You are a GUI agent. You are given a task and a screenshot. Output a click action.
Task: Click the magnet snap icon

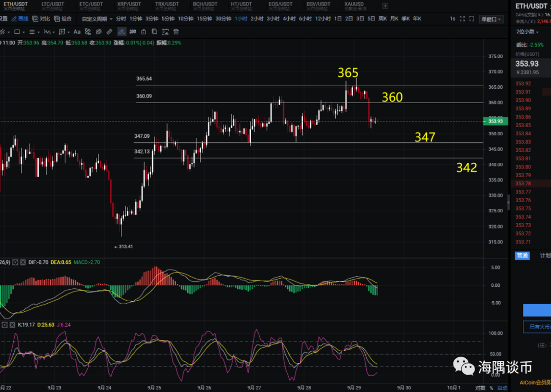pyautogui.click(x=133, y=32)
